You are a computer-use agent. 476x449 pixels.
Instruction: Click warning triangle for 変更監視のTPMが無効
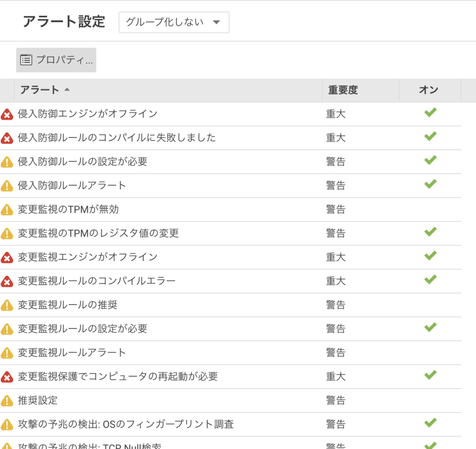pos(7,210)
